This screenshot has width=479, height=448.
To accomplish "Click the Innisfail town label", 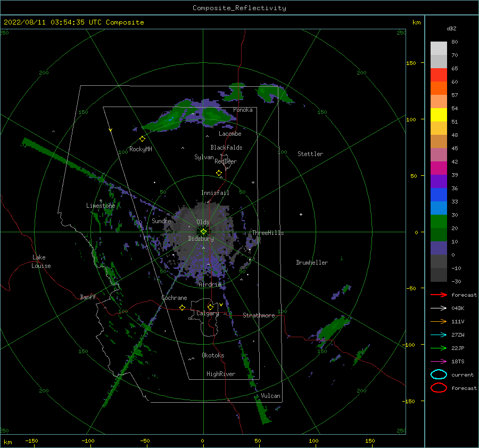I will 215,193.
